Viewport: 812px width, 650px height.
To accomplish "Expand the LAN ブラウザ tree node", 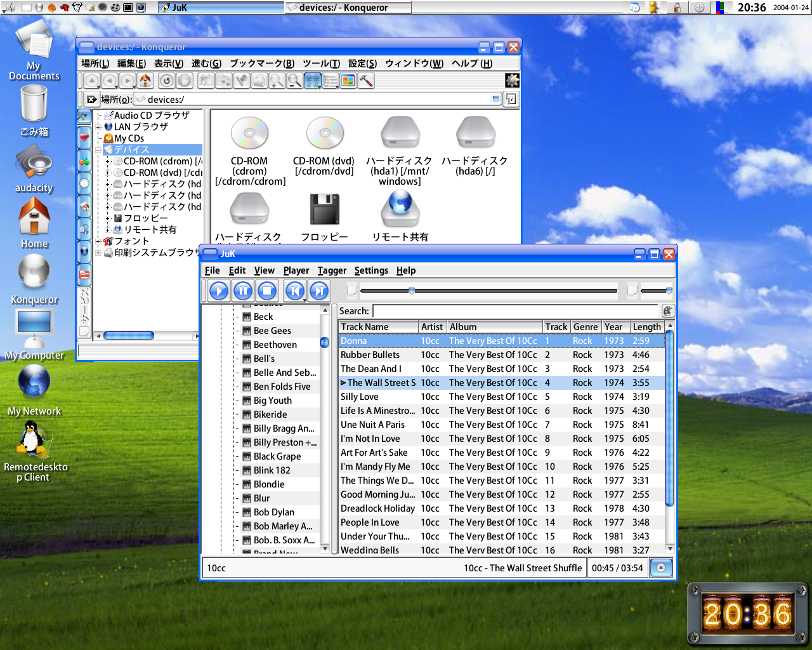I will pos(98,127).
